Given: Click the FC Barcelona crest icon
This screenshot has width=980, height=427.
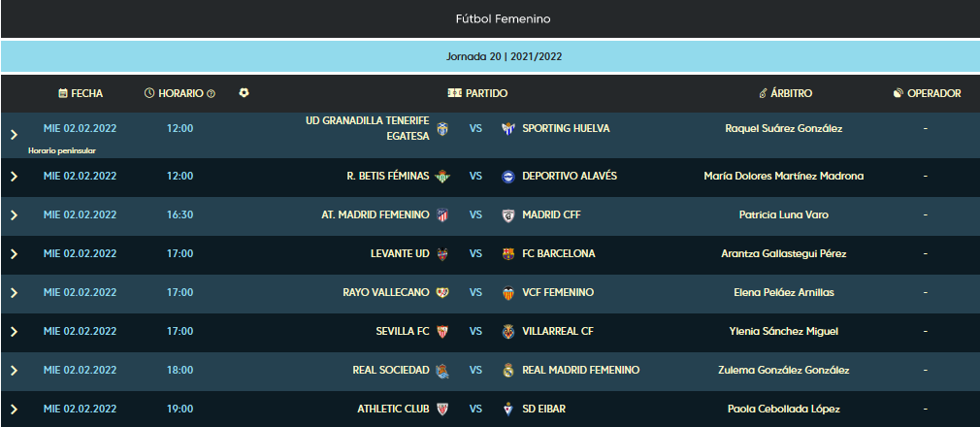Looking at the screenshot, I should 508,254.
